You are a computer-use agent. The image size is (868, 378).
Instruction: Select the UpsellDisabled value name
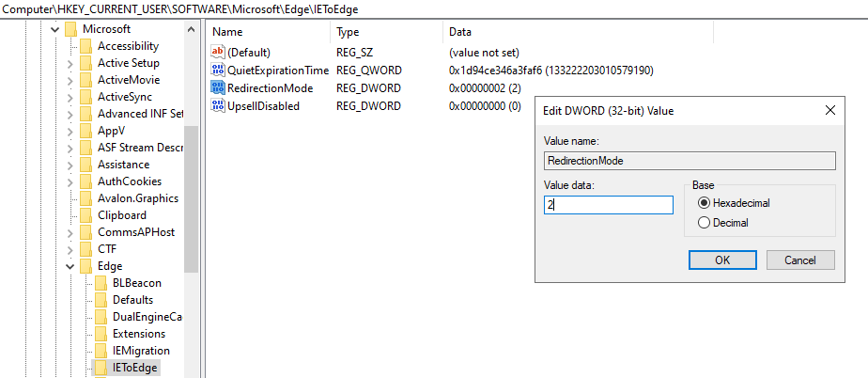click(263, 106)
